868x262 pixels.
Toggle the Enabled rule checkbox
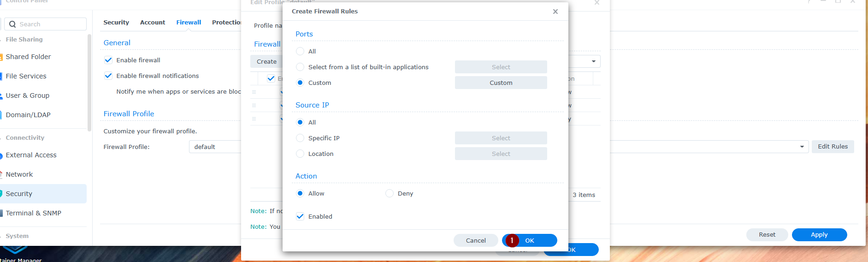(300, 216)
